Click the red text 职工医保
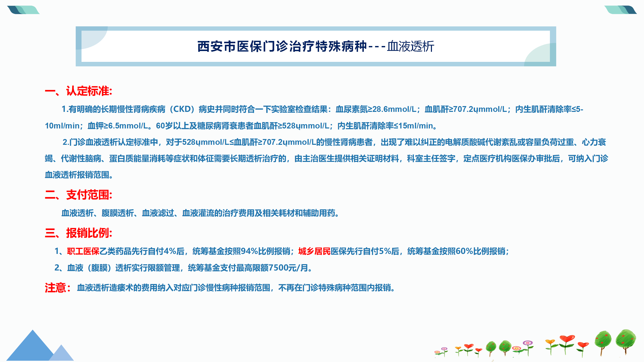644x362 pixels. (x=83, y=251)
